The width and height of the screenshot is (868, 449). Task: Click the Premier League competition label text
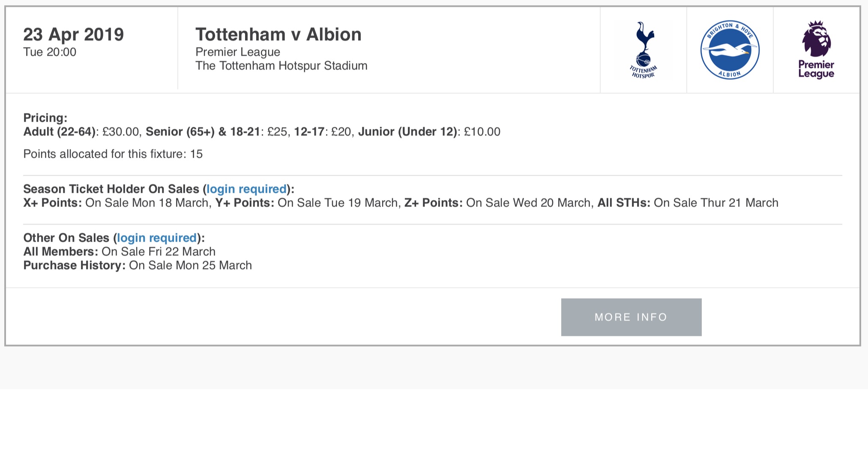[238, 52]
